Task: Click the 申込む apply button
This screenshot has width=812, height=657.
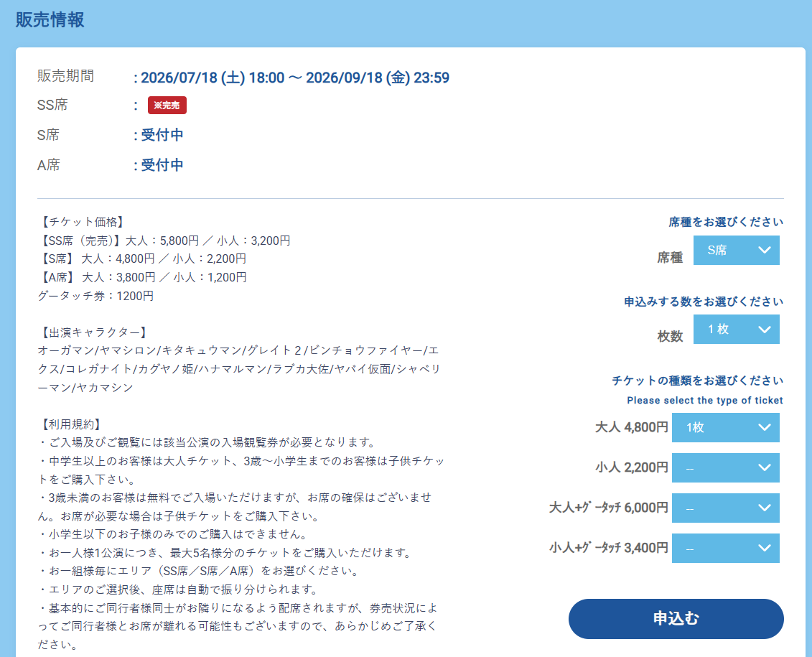Action: click(676, 619)
